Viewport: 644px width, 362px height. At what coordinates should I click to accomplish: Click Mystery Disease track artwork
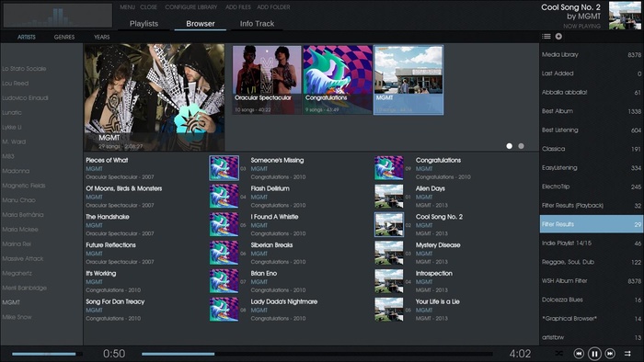pyautogui.click(x=389, y=253)
